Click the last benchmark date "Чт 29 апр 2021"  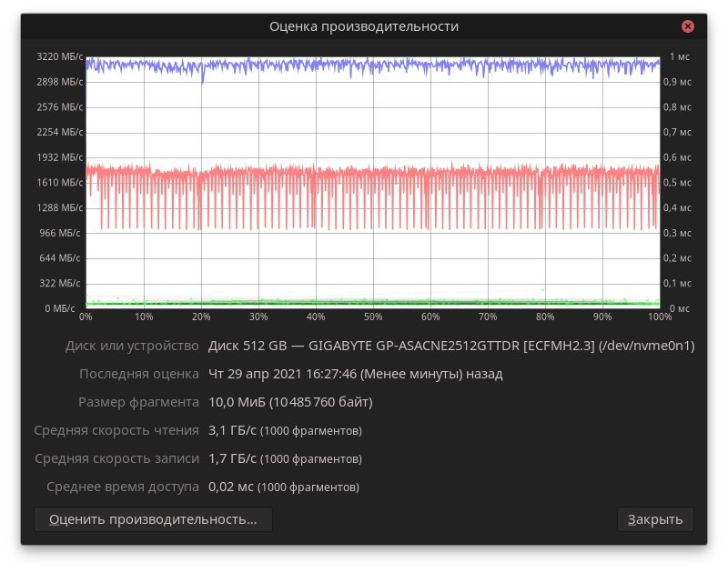[x=255, y=374]
